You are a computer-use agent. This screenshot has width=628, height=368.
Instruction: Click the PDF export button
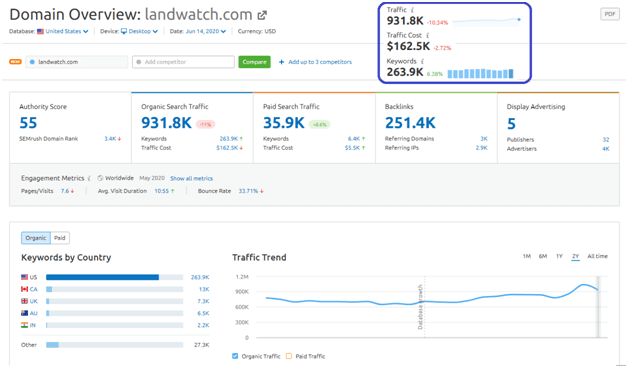pos(610,14)
